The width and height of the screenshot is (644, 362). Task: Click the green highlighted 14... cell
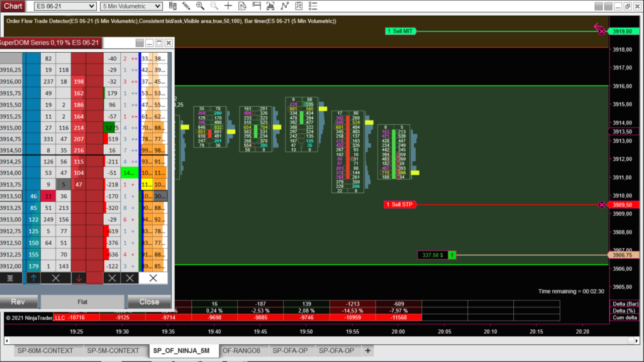130,173
